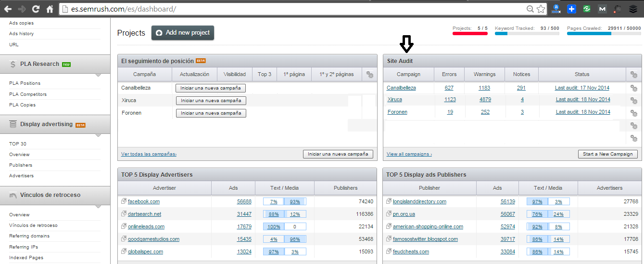
Task: Click Visibilidad column header
Action: (x=234, y=74)
